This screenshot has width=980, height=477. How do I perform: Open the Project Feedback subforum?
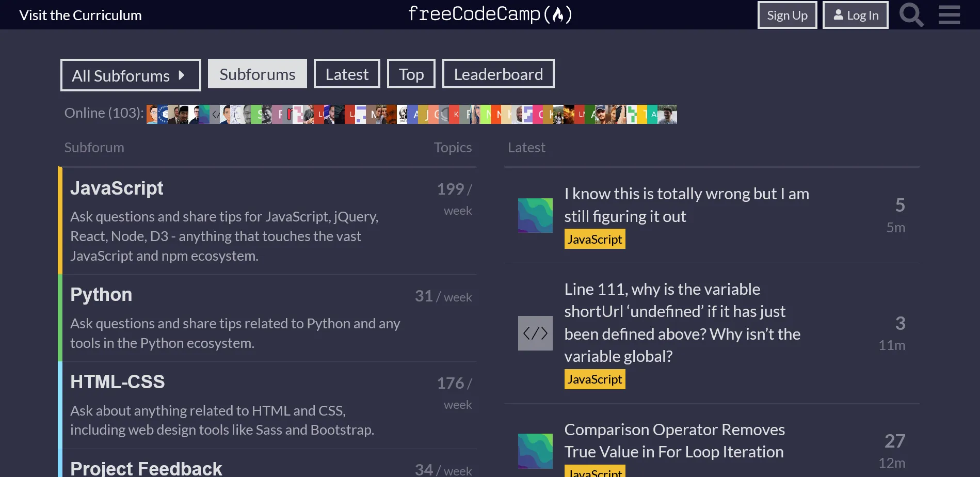146,468
